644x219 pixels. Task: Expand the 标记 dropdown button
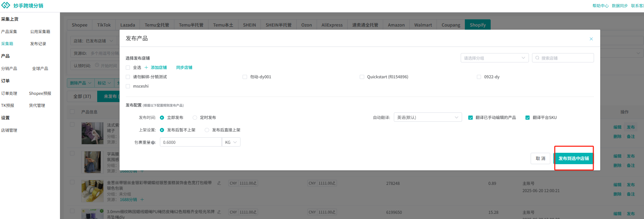click(x=104, y=83)
